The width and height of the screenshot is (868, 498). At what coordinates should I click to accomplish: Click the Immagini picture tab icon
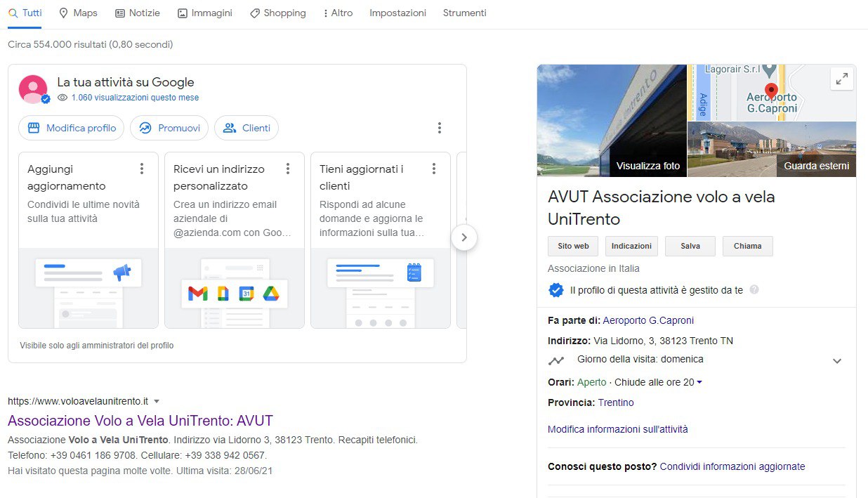(x=183, y=13)
